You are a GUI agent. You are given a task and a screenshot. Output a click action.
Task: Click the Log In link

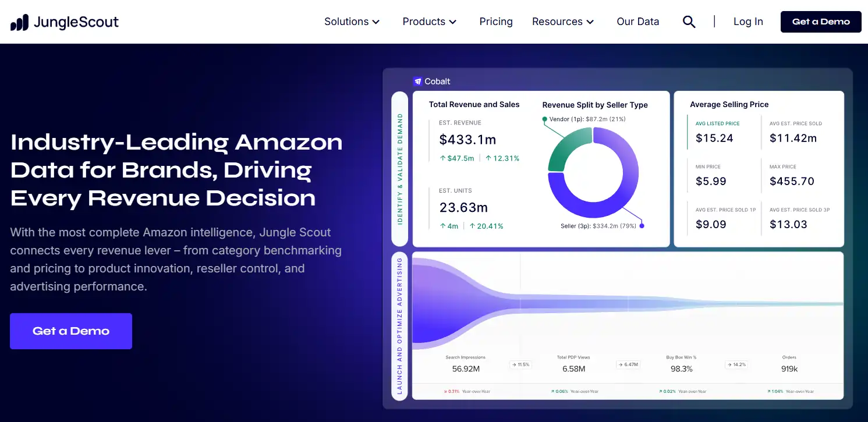point(748,22)
